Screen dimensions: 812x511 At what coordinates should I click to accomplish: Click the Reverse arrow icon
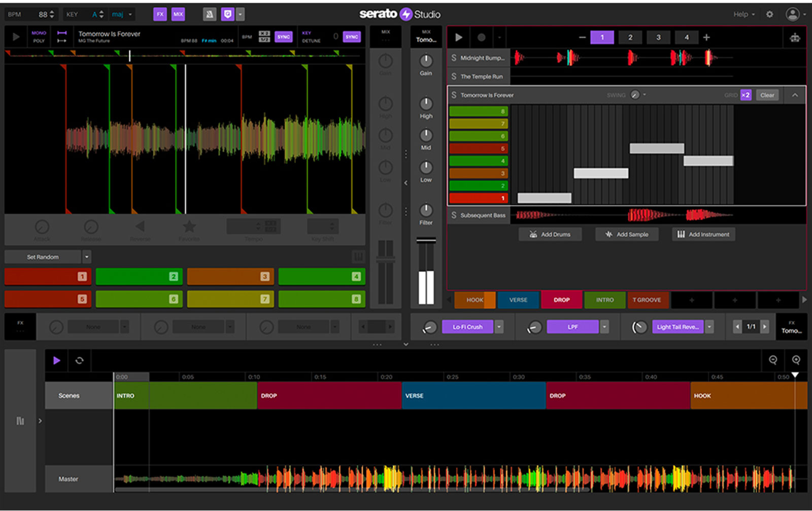(140, 226)
